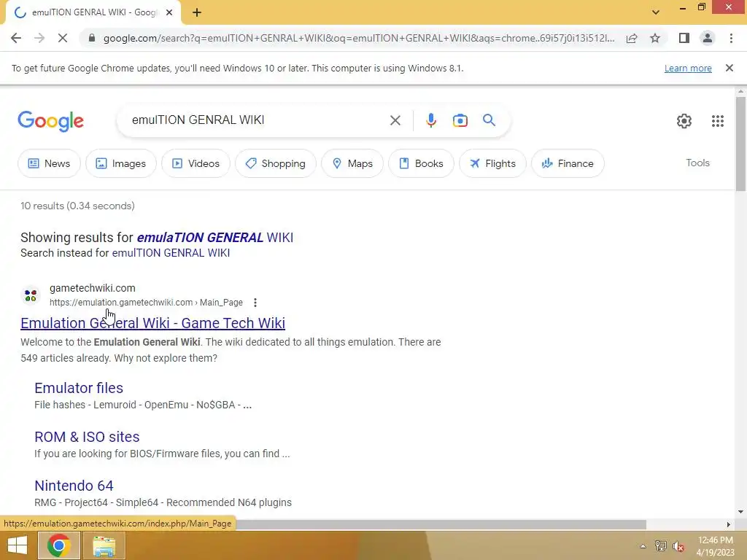The height and width of the screenshot is (560, 747).
Task: Click the gametechwiki.com site name
Action: pos(93,288)
